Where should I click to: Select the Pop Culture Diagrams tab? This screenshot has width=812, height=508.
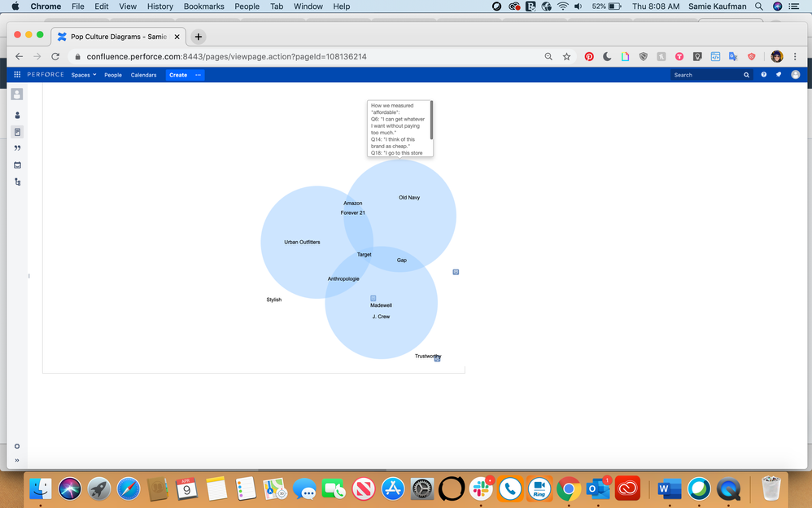pos(119,37)
